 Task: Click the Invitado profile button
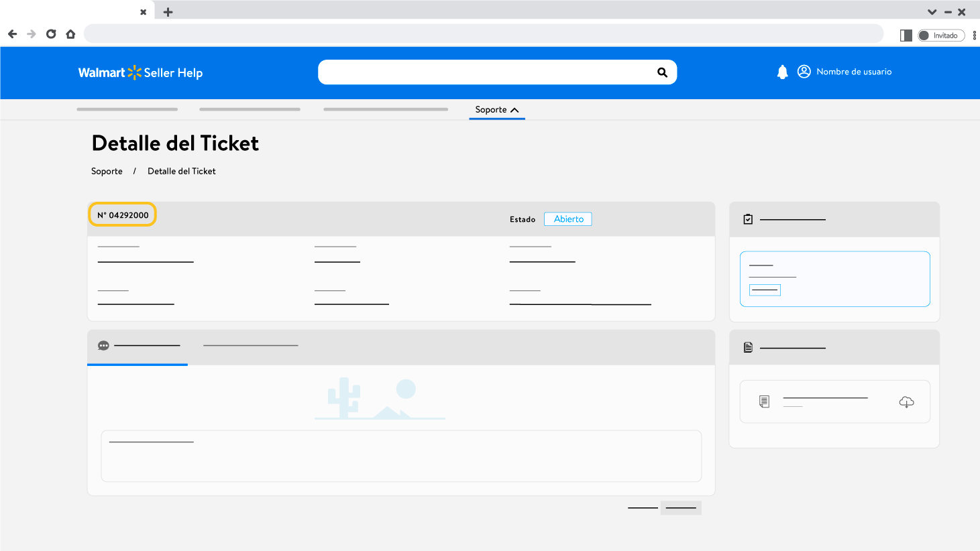pos(941,36)
